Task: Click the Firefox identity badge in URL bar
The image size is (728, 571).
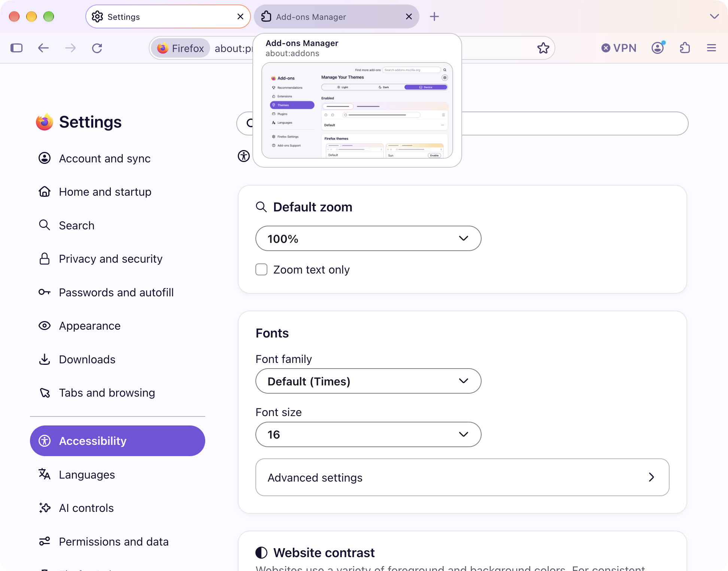Action: 181,48
